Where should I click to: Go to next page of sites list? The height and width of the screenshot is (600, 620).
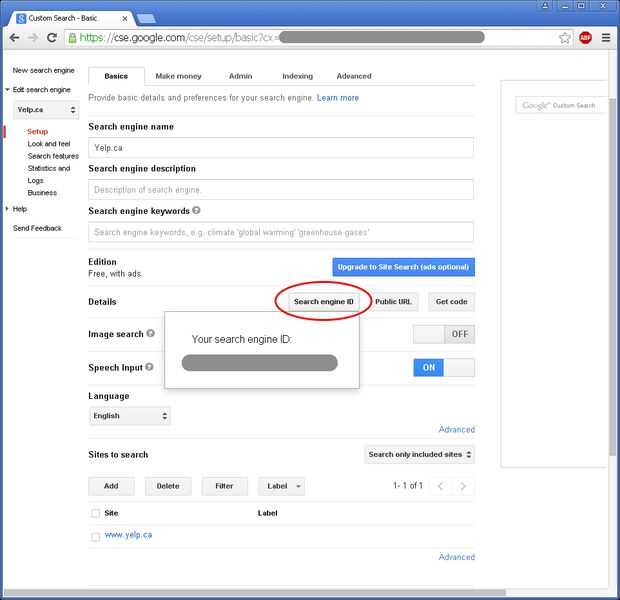pyautogui.click(x=463, y=486)
